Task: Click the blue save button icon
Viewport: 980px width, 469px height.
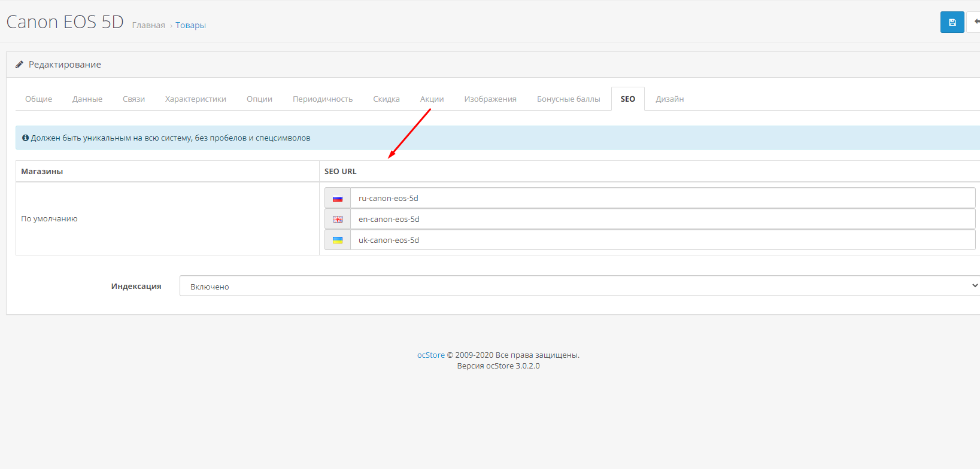Action: [952, 22]
